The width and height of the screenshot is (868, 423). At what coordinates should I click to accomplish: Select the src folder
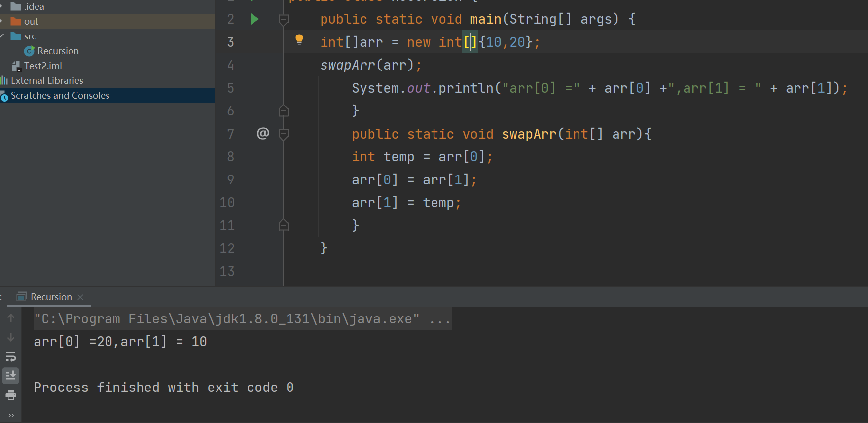click(24, 36)
